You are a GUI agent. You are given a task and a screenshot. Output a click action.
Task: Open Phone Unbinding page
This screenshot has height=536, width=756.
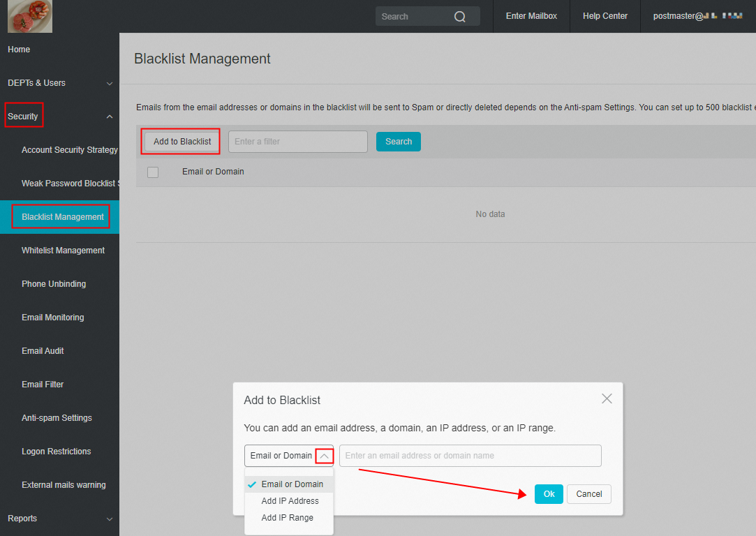54,284
